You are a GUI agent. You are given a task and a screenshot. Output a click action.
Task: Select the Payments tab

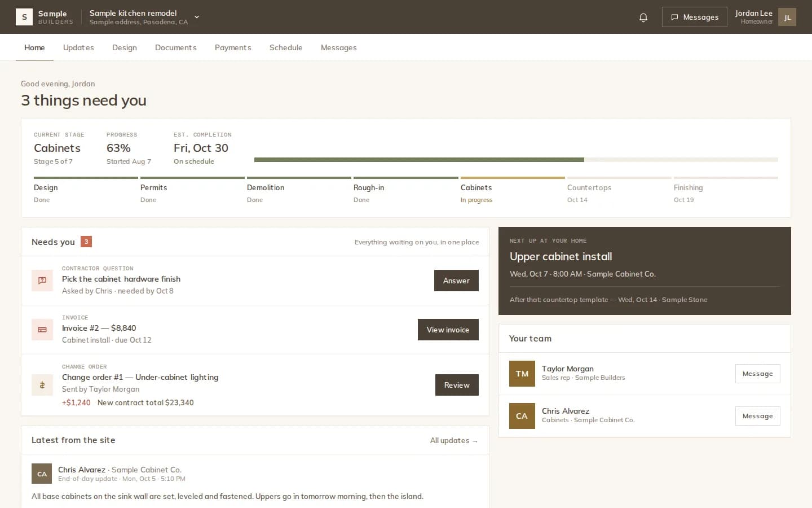233,47
